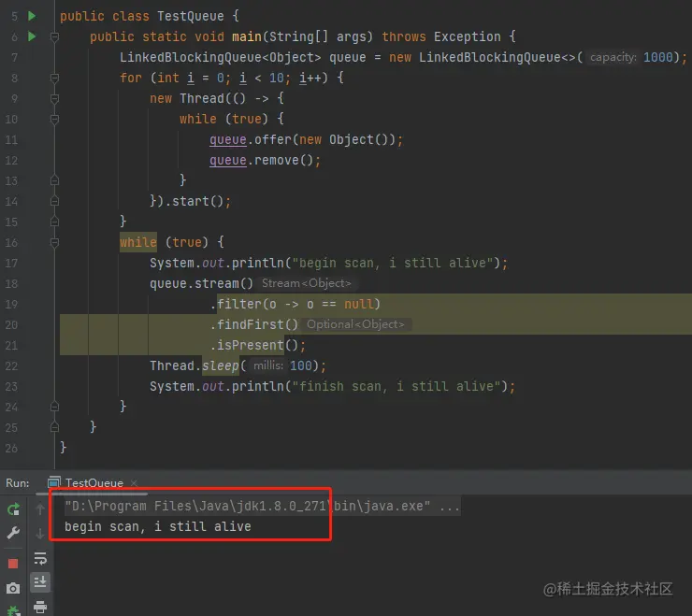Click the java.exe command line in the console
692x616 pixels.
262,506
